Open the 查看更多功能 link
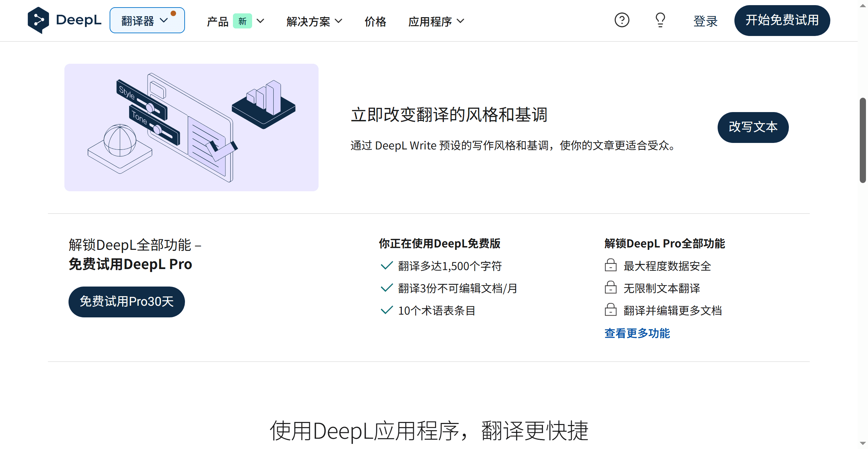 pyautogui.click(x=637, y=333)
